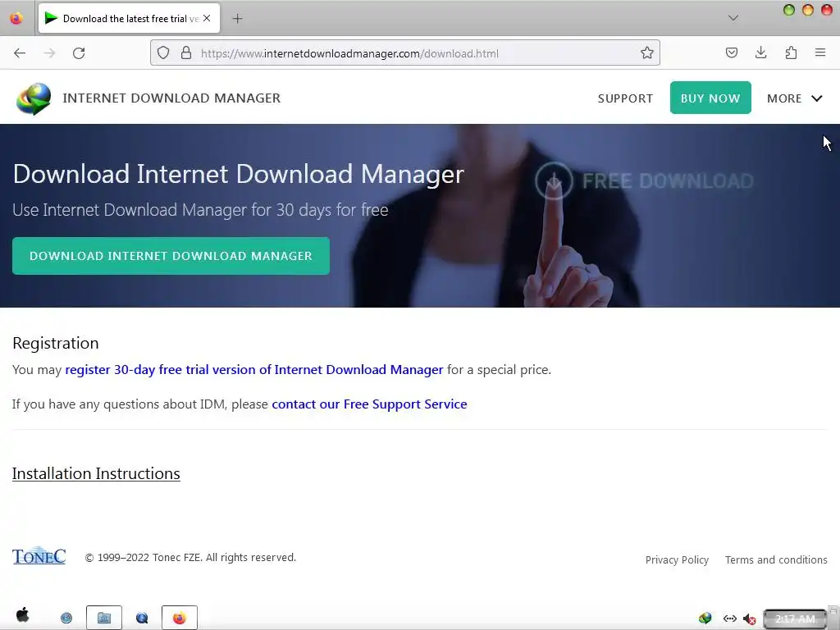Image resolution: width=840 pixels, height=630 pixels.
Task: Open Firefox hamburger application menu
Action: tap(820, 52)
